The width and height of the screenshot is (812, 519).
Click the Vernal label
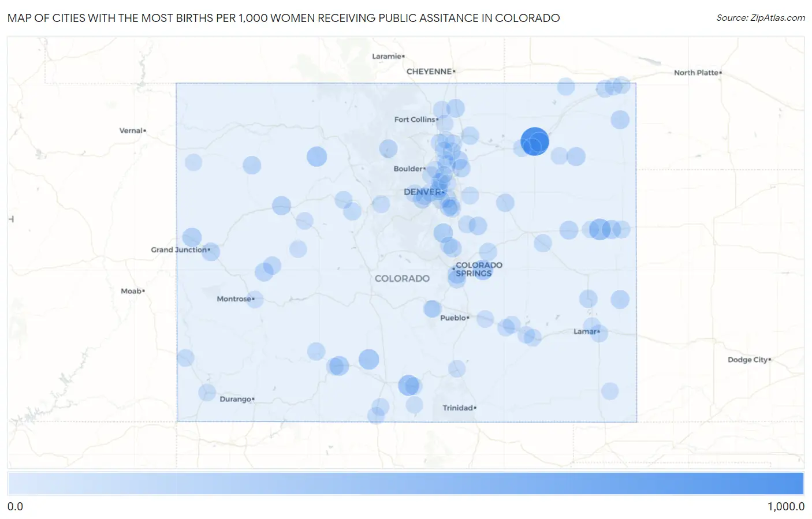pos(131,130)
